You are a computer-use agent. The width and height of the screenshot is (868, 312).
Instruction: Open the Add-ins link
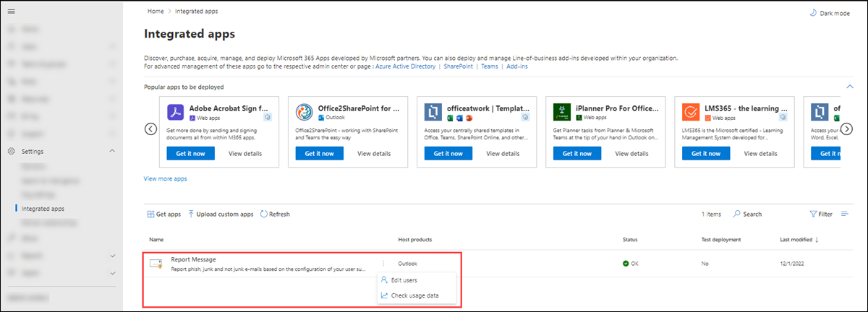[x=517, y=66]
